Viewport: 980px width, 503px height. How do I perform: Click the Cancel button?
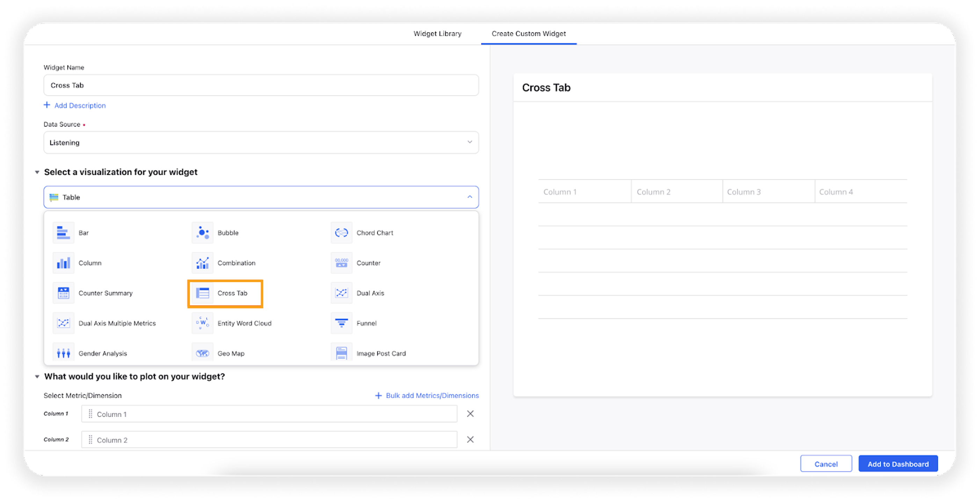pos(826,464)
